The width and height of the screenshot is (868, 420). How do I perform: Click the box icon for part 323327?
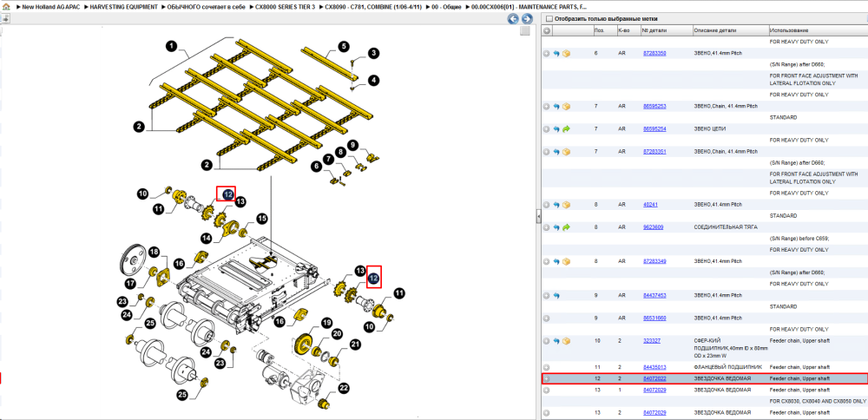[566, 341]
